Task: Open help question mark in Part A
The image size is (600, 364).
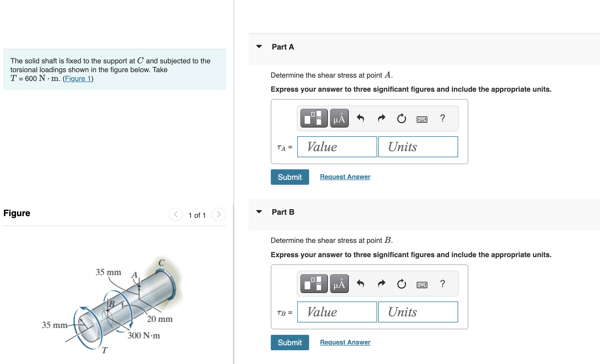Action: click(x=442, y=118)
